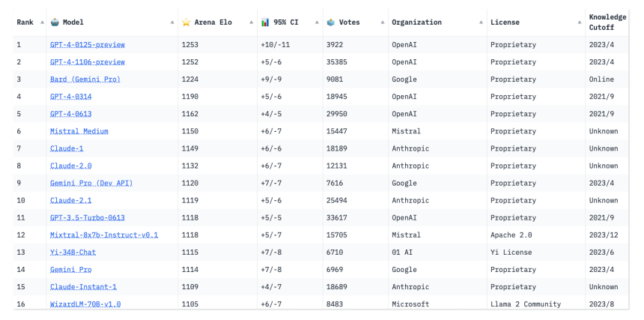Image resolution: width=644 pixels, height=320 pixels.
Task: Visit the Yi-34B-Chat model link
Action: (x=73, y=253)
